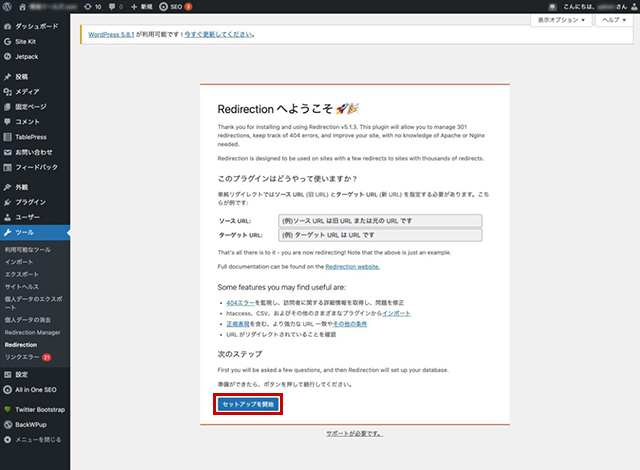Open サイトヘルス submenu item

coord(22,287)
